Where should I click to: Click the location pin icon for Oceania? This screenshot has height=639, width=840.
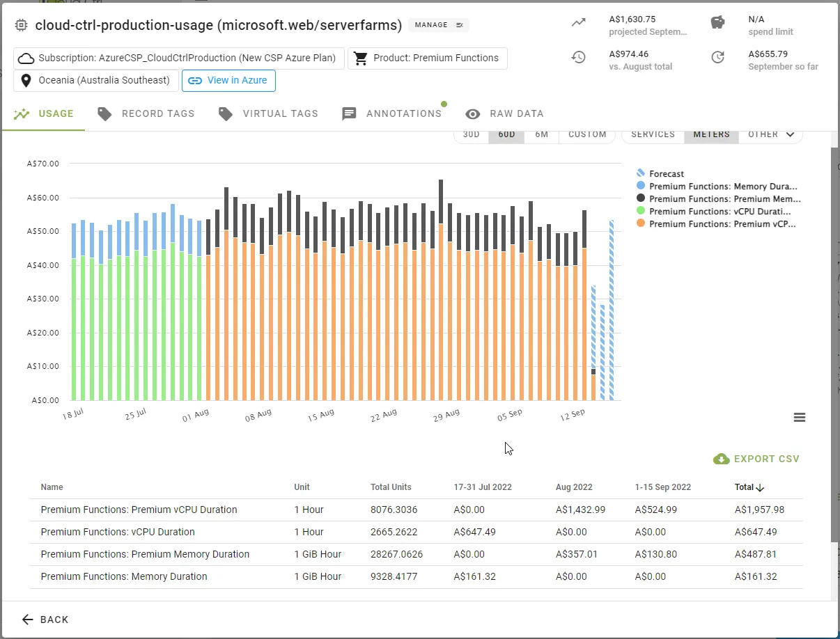[26, 81]
